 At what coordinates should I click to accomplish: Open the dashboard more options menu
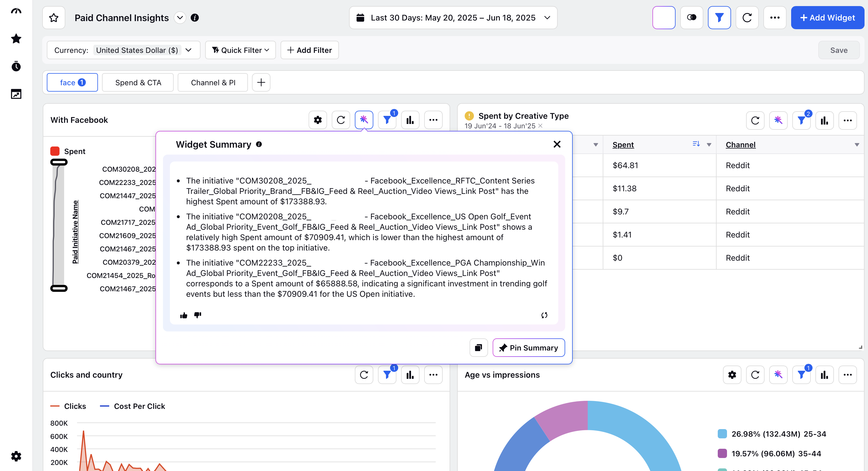775,18
